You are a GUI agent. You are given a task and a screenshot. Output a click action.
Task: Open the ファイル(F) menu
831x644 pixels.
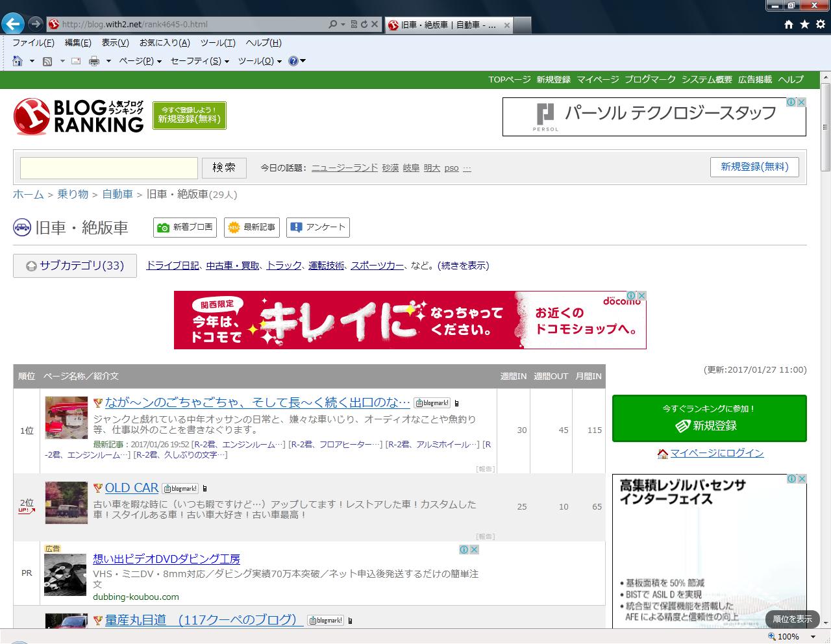33,43
